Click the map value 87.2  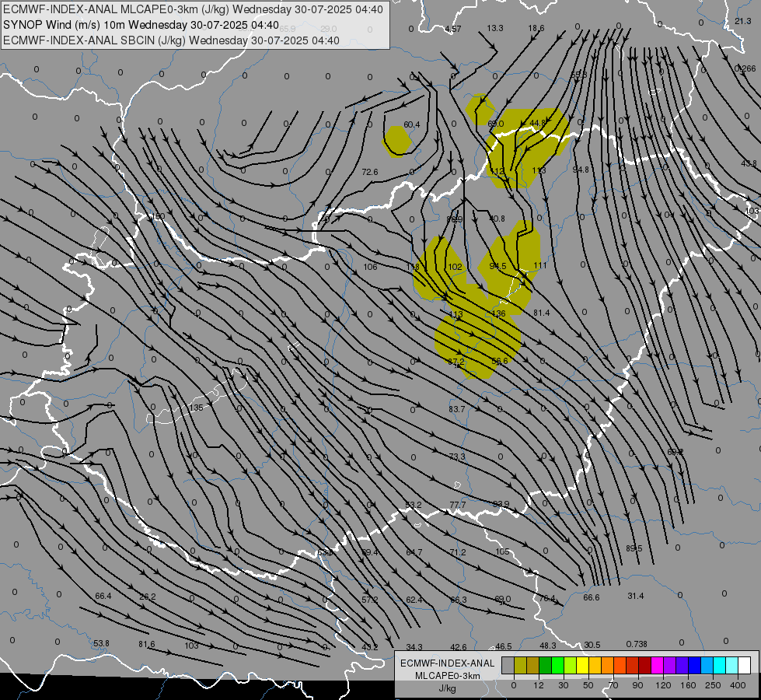coord(456,362)
